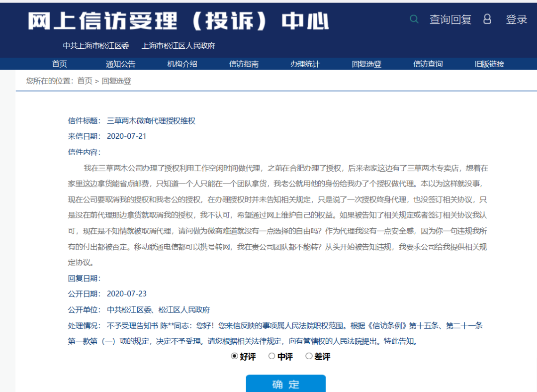
Task: Open the 办理统计 menu item
Action: (x=305, y=64)
